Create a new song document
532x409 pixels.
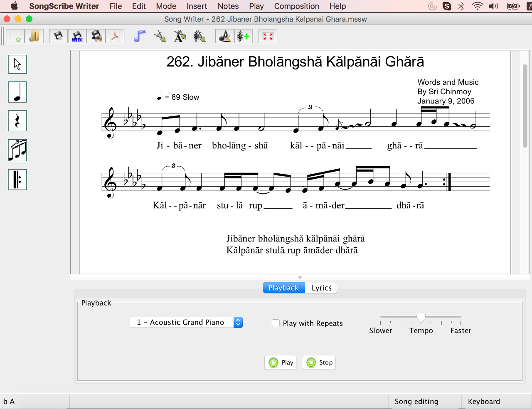[x=15, y=36]
